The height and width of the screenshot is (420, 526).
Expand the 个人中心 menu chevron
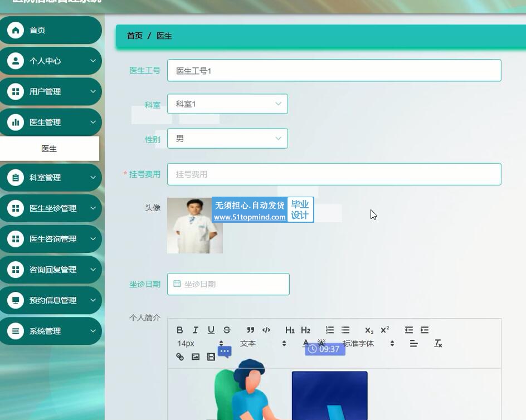coord(93,61)
